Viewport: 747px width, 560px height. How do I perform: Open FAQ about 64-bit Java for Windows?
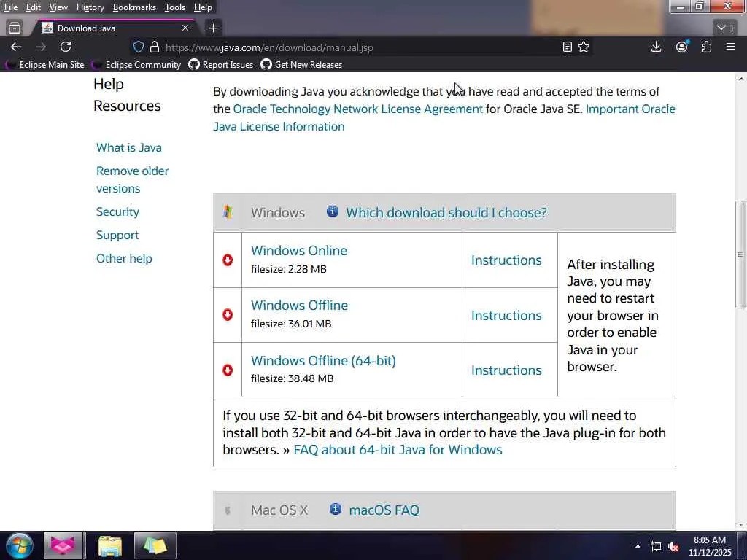coord(398,449)
